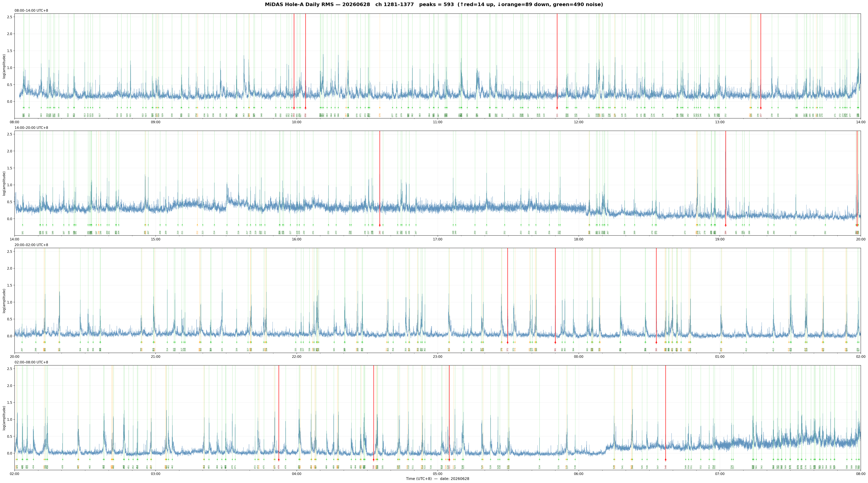The image size is (868, 483).
Task: Click the 03:00 time tick label
Action: pyautogui.click(x=156, y=474)
